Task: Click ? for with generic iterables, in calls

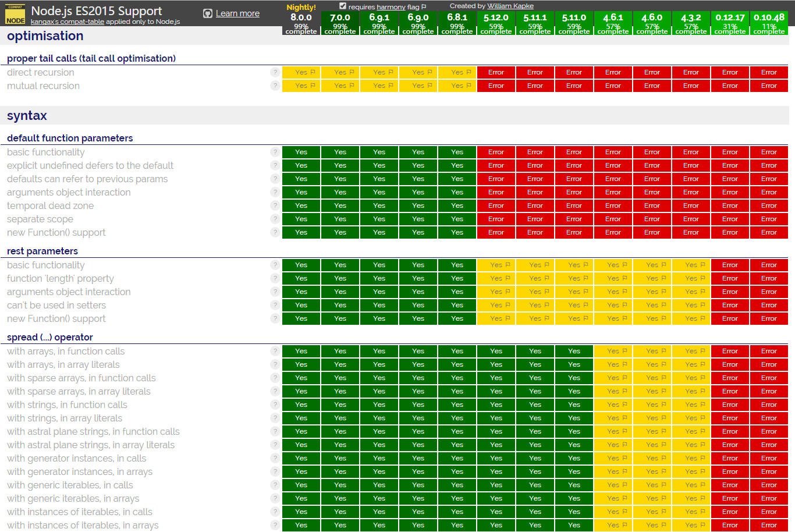Action: pyautogui.click(x=275, y=485)
